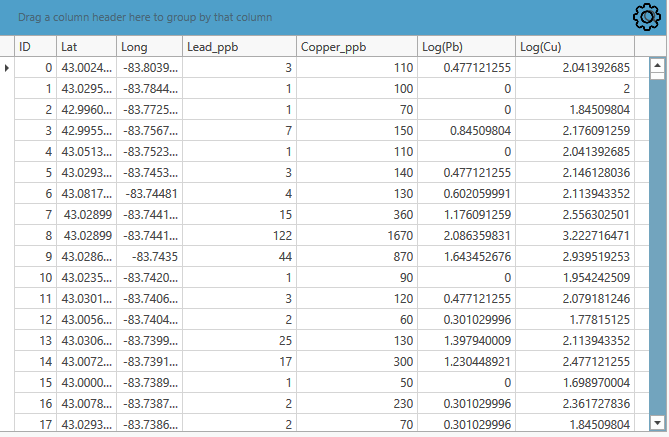
Task: Select Log(Pb) cell 0.602059991
Action: (466, 194)
